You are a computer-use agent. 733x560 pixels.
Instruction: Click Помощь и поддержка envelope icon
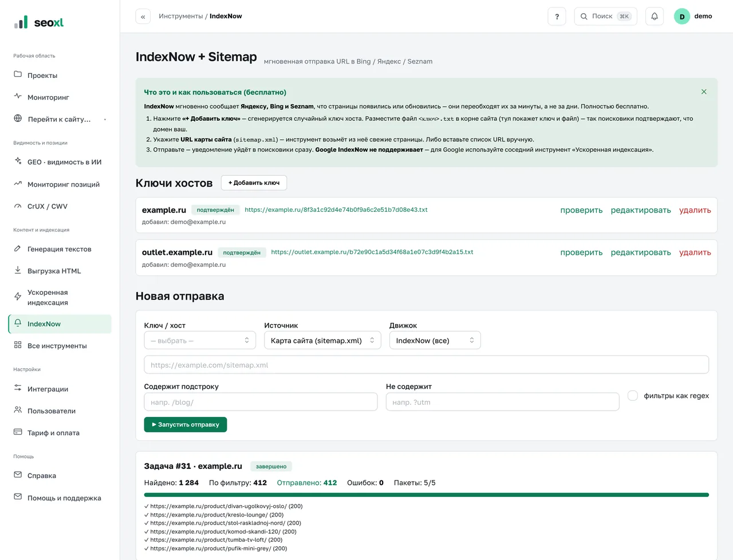[x=18, y=497]
